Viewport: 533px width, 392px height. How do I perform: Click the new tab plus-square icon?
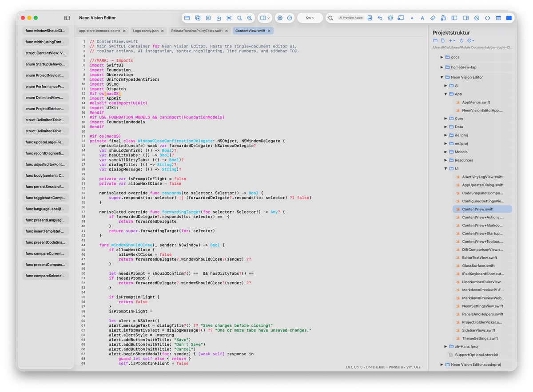point(198,18)
